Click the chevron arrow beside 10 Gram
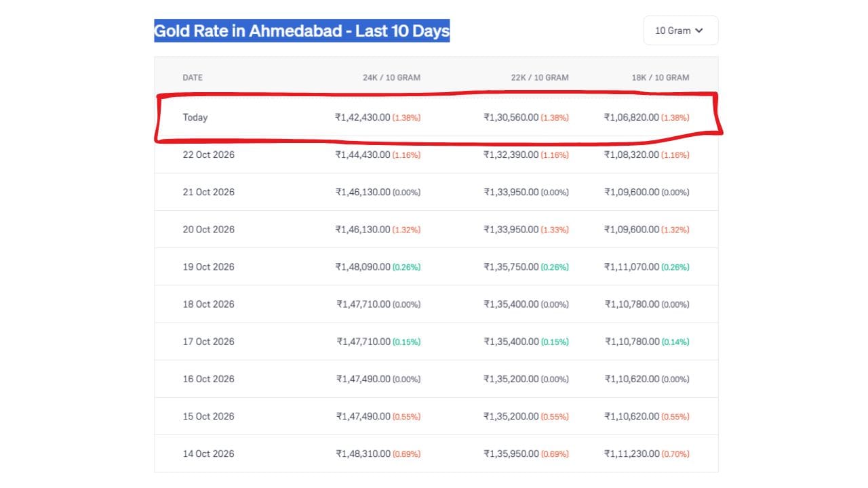The image size is (868, 488). click(x=699, y=30)
